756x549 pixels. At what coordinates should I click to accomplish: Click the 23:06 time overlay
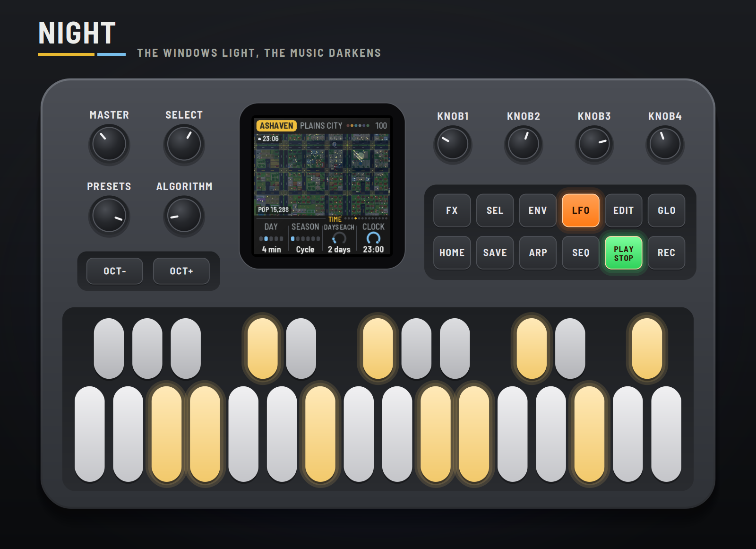click(x=268, y=139)
